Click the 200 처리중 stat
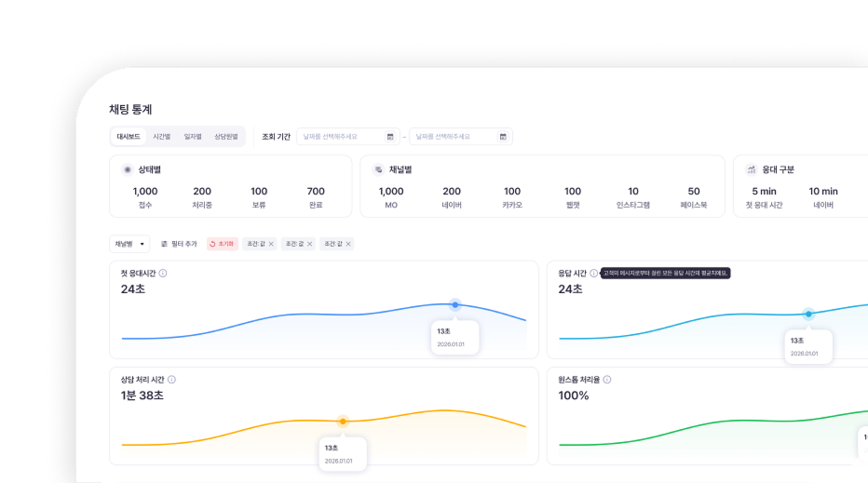The image size is (868, 483). [202, 197]
